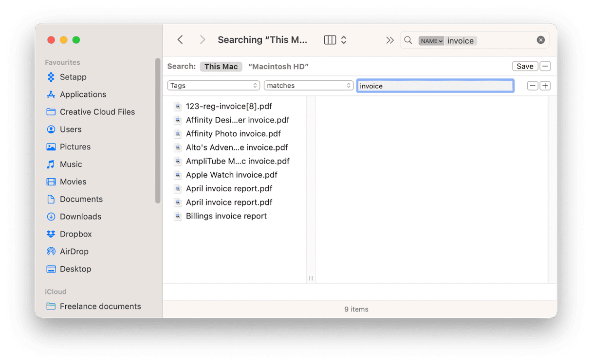Open the matches operator dropdown

click(x=309, y=86)
